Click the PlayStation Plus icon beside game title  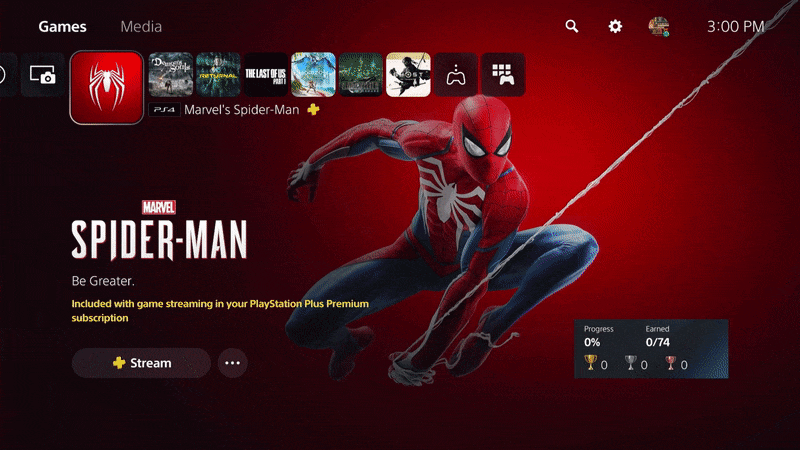(x=313, y=109)
